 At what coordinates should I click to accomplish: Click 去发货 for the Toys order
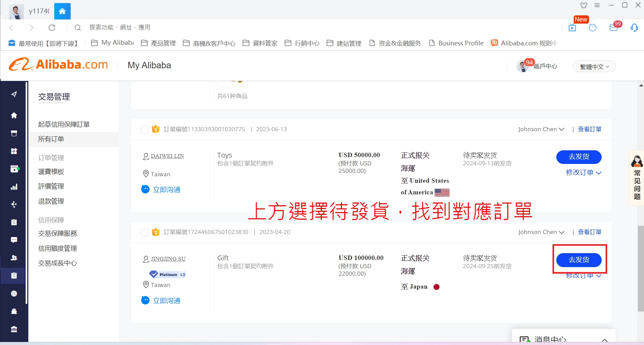(x=579, y=157)
